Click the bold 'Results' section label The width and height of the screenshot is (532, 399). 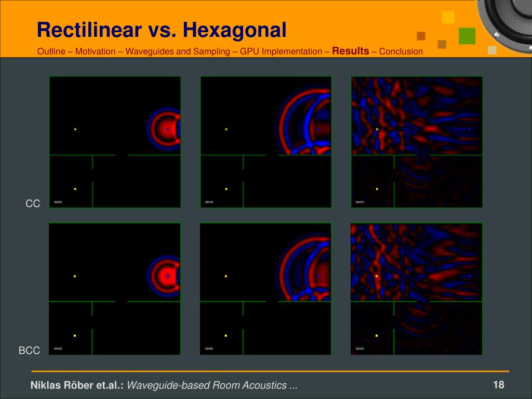point(351,51)
